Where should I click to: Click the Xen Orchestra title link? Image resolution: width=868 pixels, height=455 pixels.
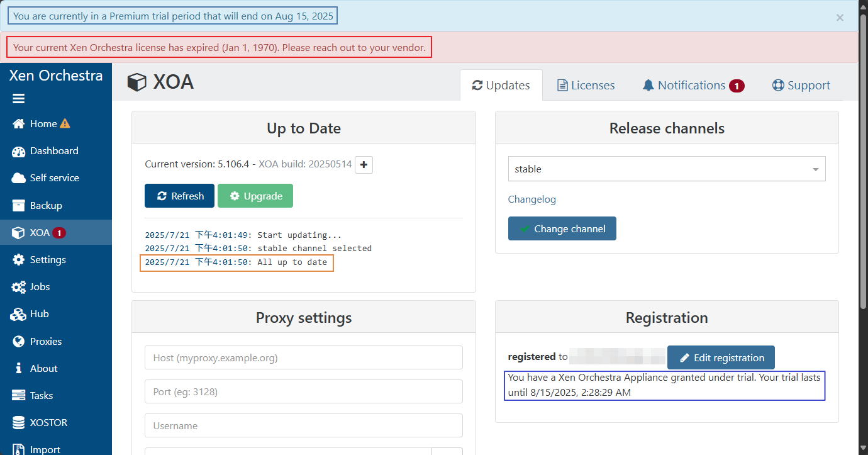56,76
